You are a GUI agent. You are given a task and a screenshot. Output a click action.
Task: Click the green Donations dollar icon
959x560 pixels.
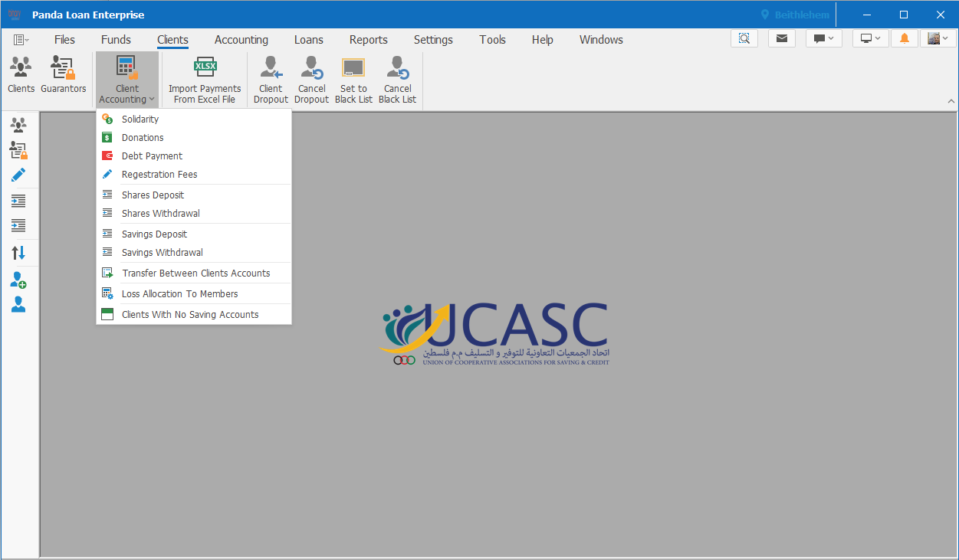107,137
